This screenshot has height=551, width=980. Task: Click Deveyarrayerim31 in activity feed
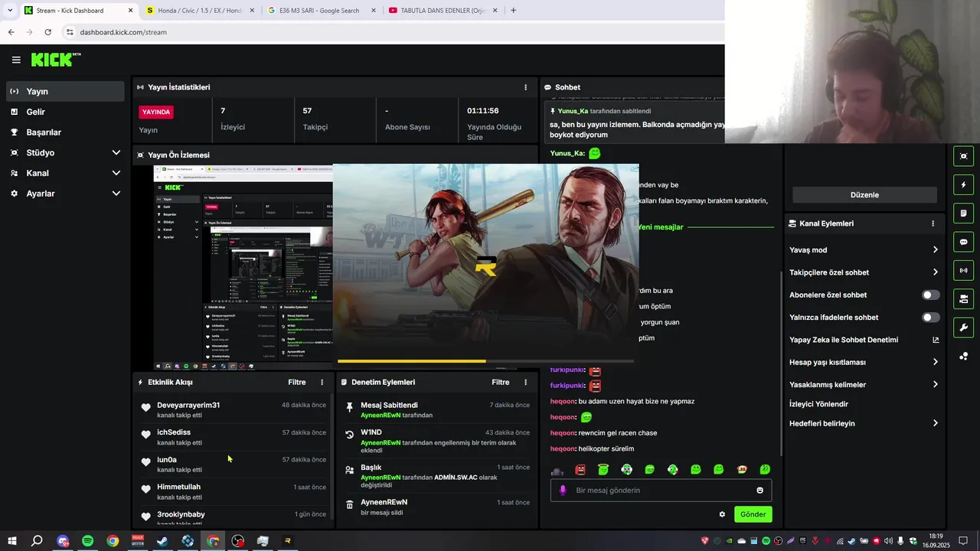[188, 405]
